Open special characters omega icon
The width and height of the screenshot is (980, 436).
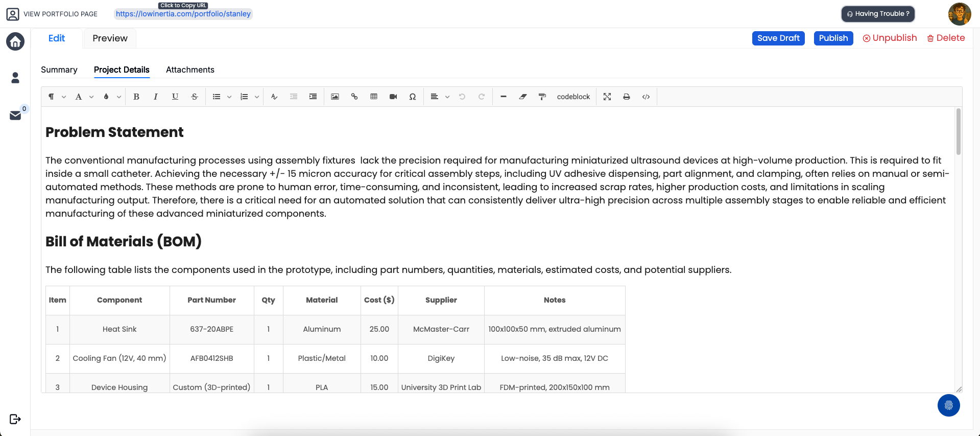(x=413, y=97)
